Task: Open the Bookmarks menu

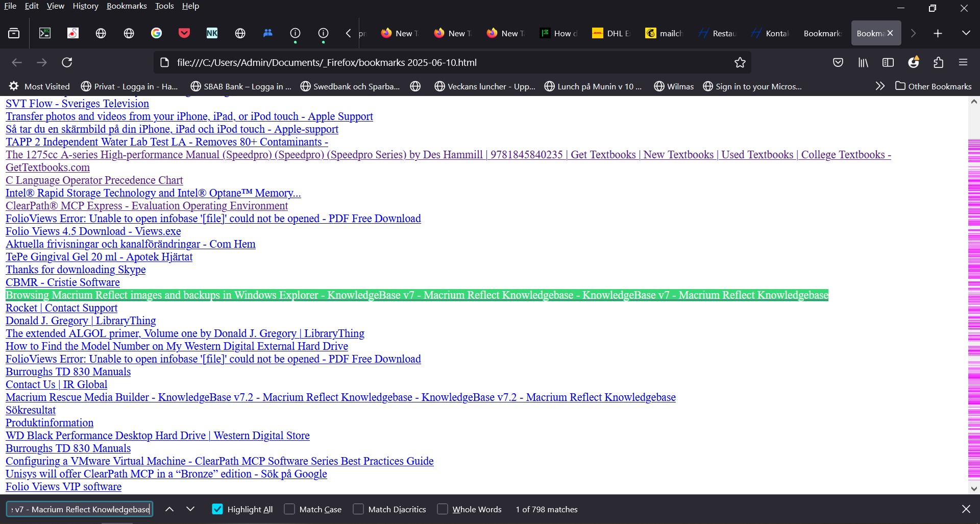Action: (127, 6)
